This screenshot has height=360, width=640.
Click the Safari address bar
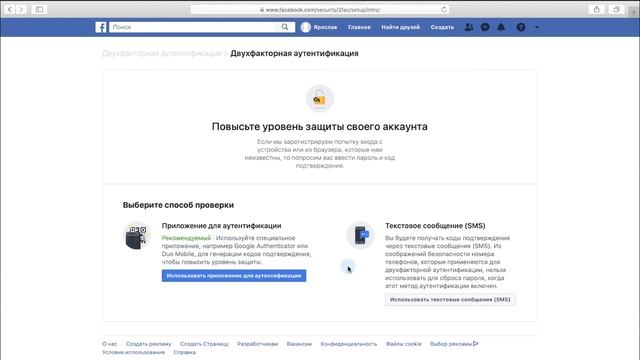(320, 9)
